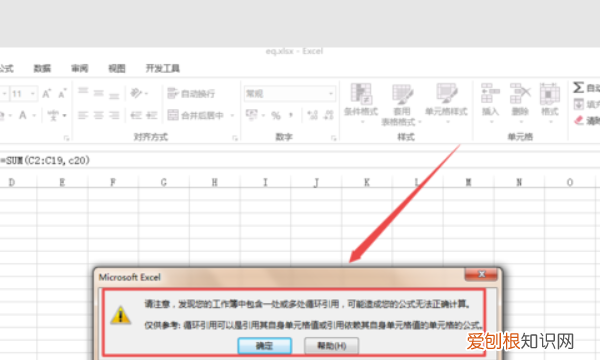
Task: Click the Format cells (格式) icon
Action: coord(549,94)
